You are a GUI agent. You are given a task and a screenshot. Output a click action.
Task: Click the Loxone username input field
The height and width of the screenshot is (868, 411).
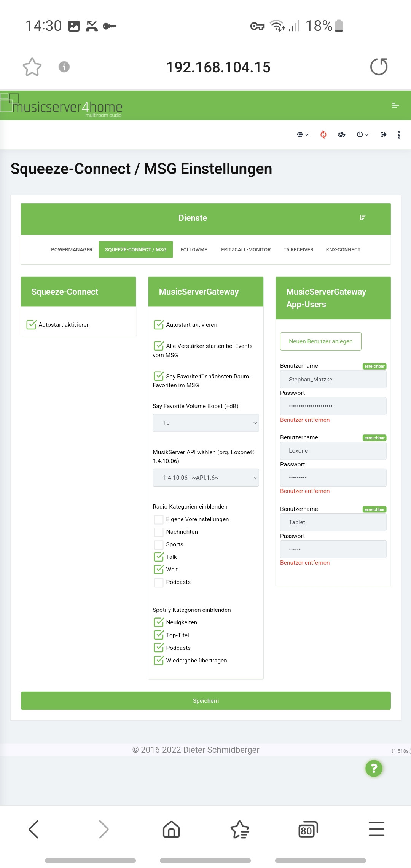click(333, 451)
